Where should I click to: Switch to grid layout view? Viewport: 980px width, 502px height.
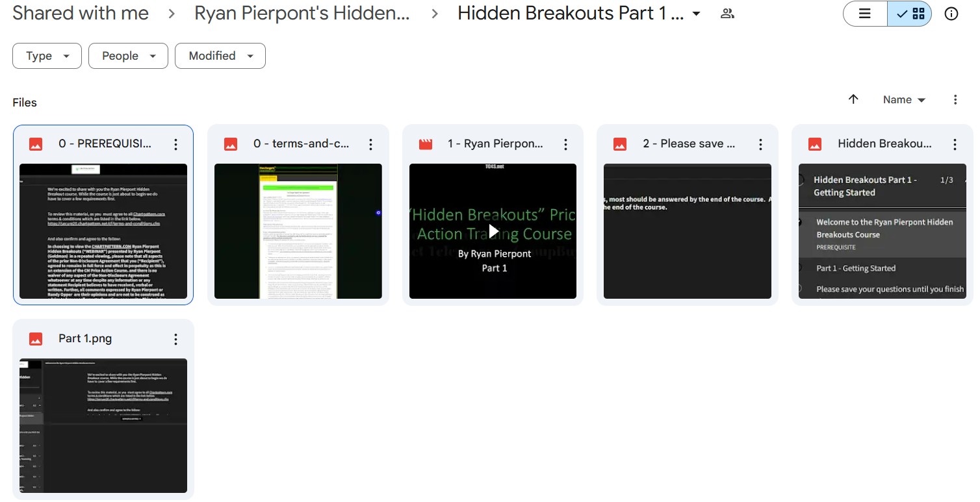tap(910, 14)
